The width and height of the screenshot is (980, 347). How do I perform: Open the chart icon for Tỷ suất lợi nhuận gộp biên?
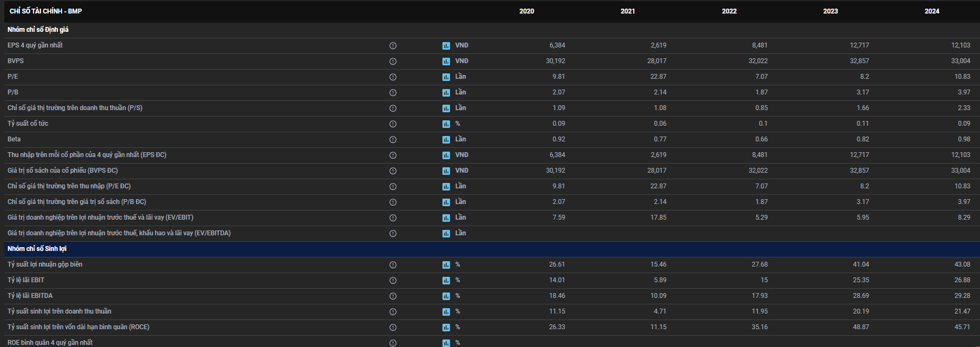pos(446,265)
